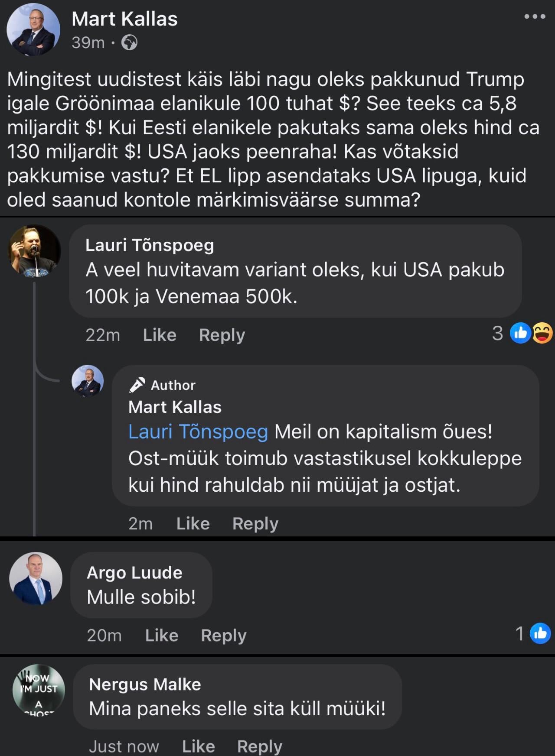The width and height of the screenshot is (555, 756).
Task: View thumbs-up reaction on Argo Luude's comment
Action: click(x=540, y=633)
